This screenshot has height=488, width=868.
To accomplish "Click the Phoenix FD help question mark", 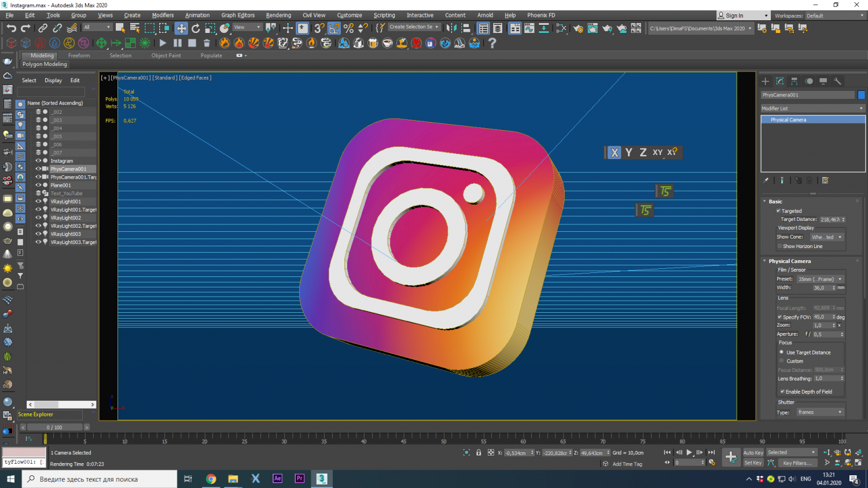I will click(x=492, y=43).
